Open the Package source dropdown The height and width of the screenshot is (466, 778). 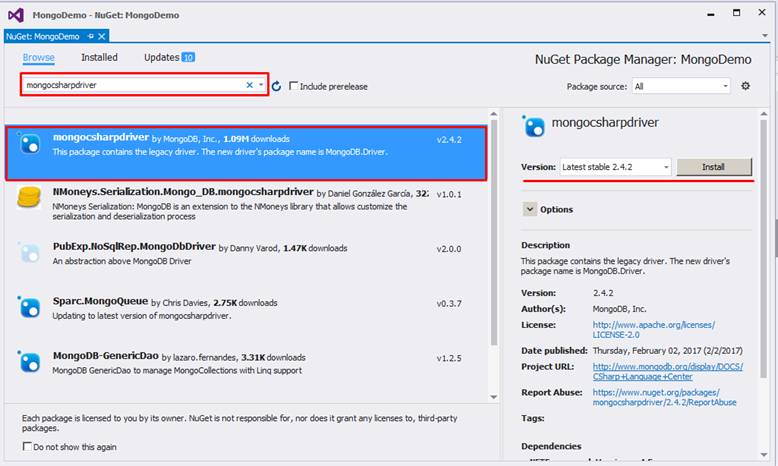click(x=680, y=86)
